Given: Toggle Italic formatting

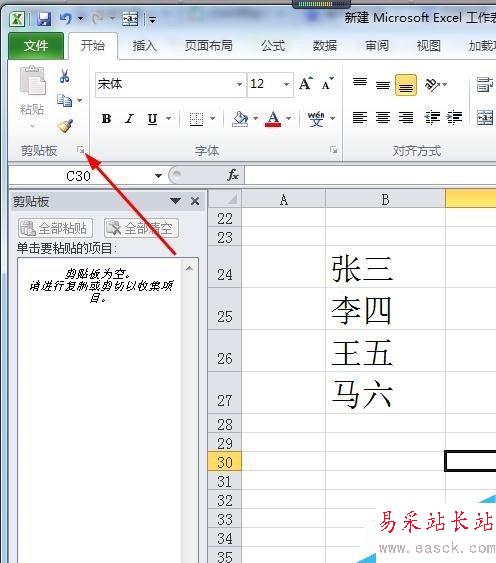Looking at the screenshot, I should click(129, 118).
